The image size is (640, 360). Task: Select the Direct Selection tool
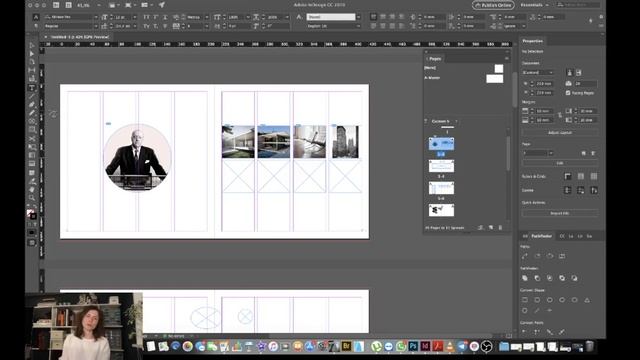click(32, 53)
